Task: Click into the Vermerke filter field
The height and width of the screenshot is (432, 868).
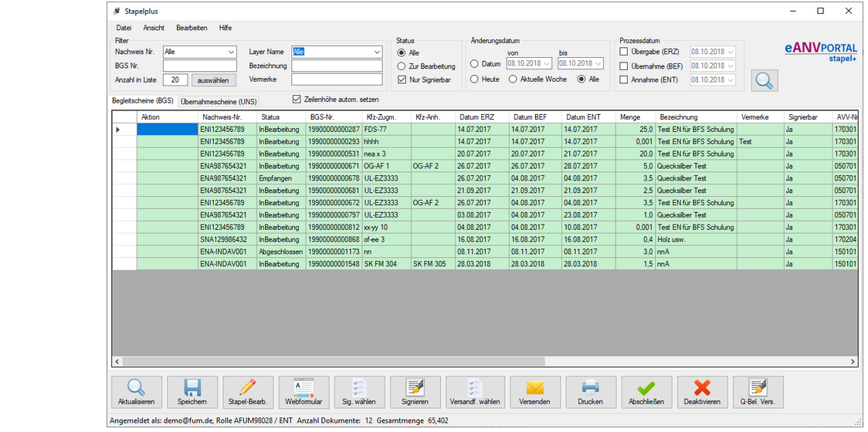Action: pyautogui.click(x=337, y=79)
